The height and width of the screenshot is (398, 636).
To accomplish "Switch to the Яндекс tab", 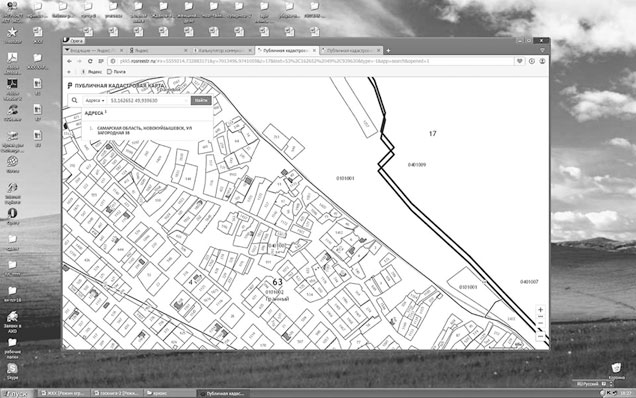I will pyautogui.click(x=157, y=50).
